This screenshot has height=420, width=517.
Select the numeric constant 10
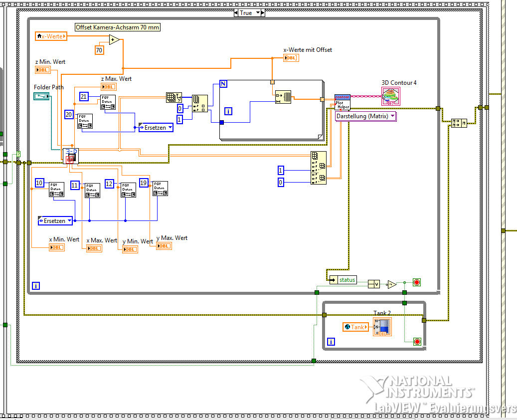[39, 183]
